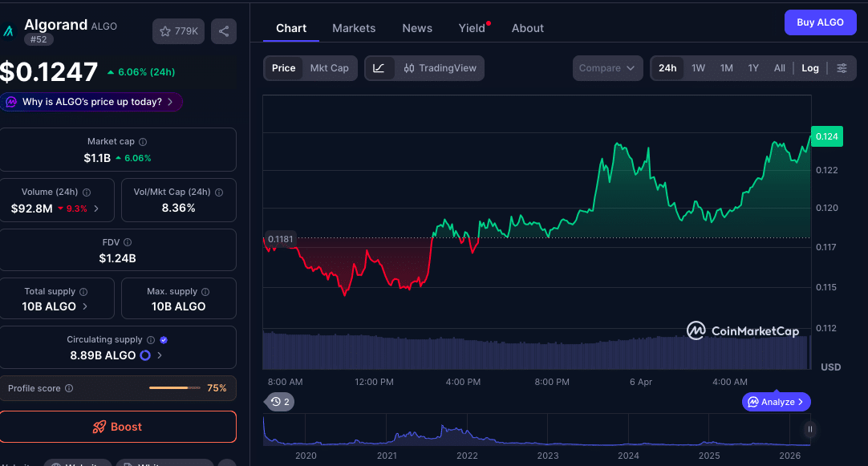Click the 0.1181 price marker on chart
The image size is (868, 466).
pyautogui.click(x=279, y=238)
